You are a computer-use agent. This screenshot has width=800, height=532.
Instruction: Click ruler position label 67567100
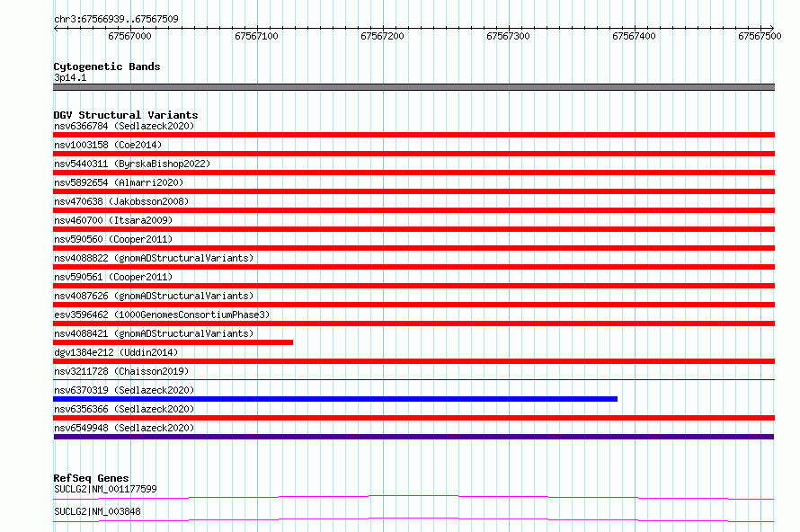[x=256, y=36]
